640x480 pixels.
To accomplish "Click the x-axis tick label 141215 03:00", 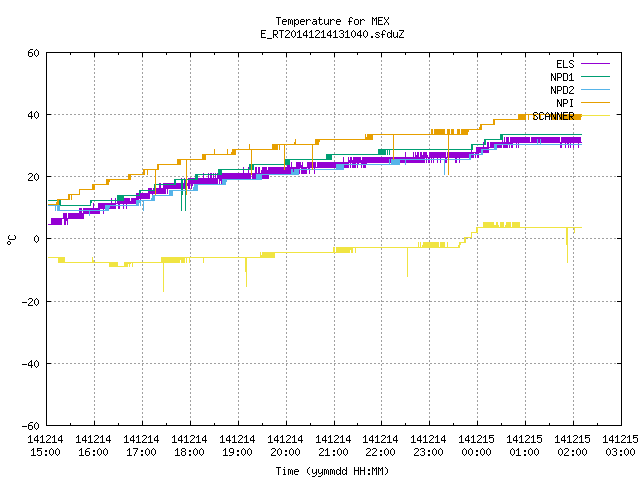I will 620,446.
